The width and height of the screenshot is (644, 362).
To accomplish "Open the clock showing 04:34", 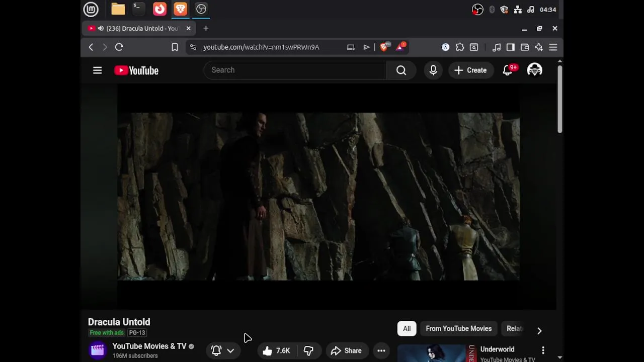I will point(548,10).
